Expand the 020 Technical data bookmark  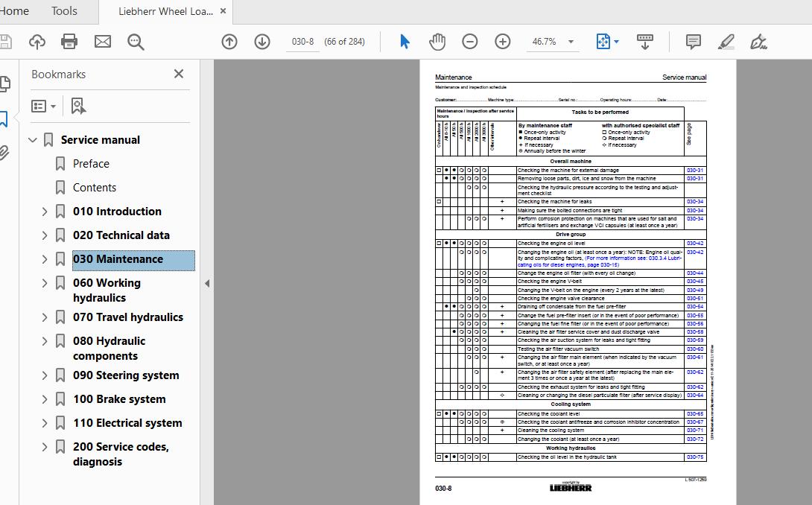(45, 235)
